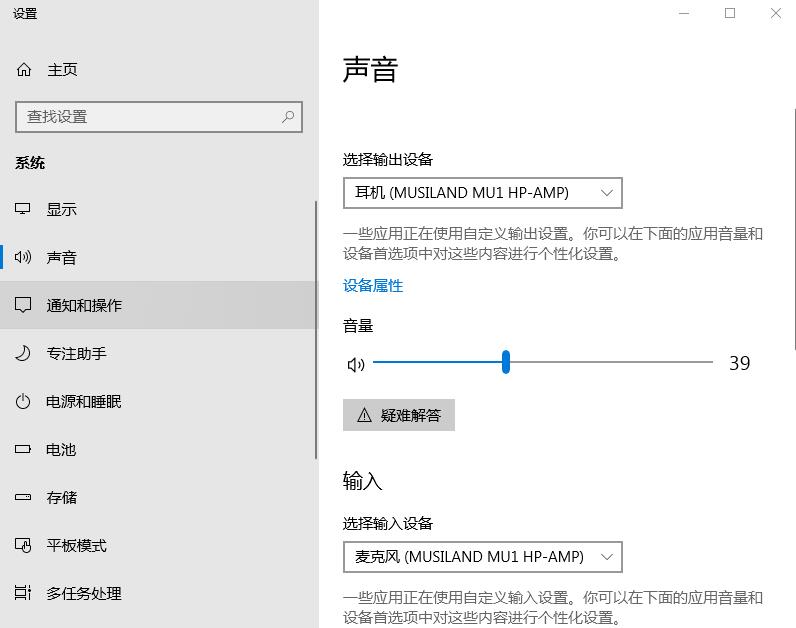
Task: Click the storage drive icon for 存储
Action: pos(23,497)
